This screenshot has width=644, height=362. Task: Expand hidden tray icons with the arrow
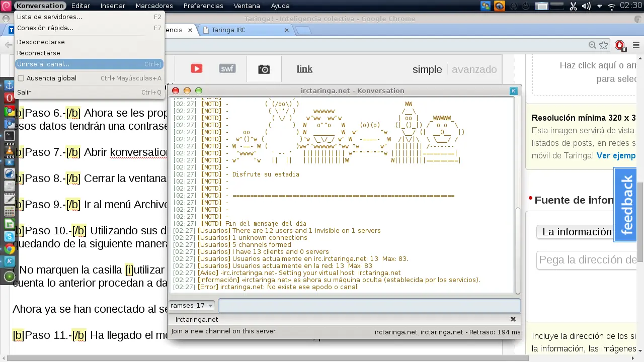[x=599, y=6]
